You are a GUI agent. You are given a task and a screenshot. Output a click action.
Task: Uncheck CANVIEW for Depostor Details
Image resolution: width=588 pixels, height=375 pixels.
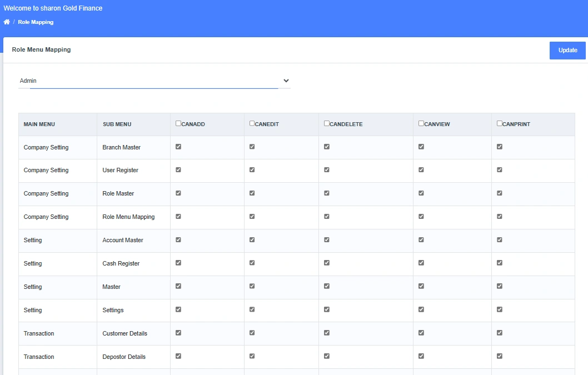[x=421, y=356]
